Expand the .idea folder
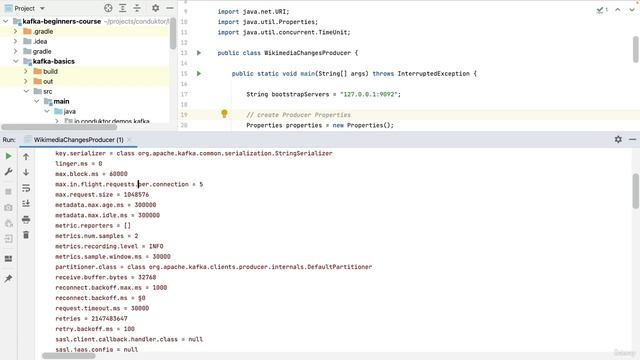Viewport: 640px width, 360px height. click(16, 41)
